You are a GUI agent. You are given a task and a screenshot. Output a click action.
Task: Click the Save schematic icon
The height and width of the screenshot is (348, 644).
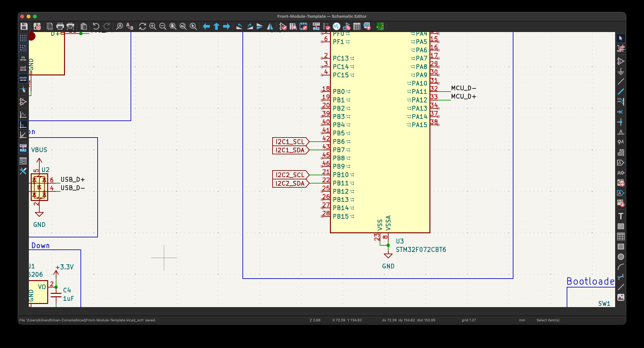[24, 26]
